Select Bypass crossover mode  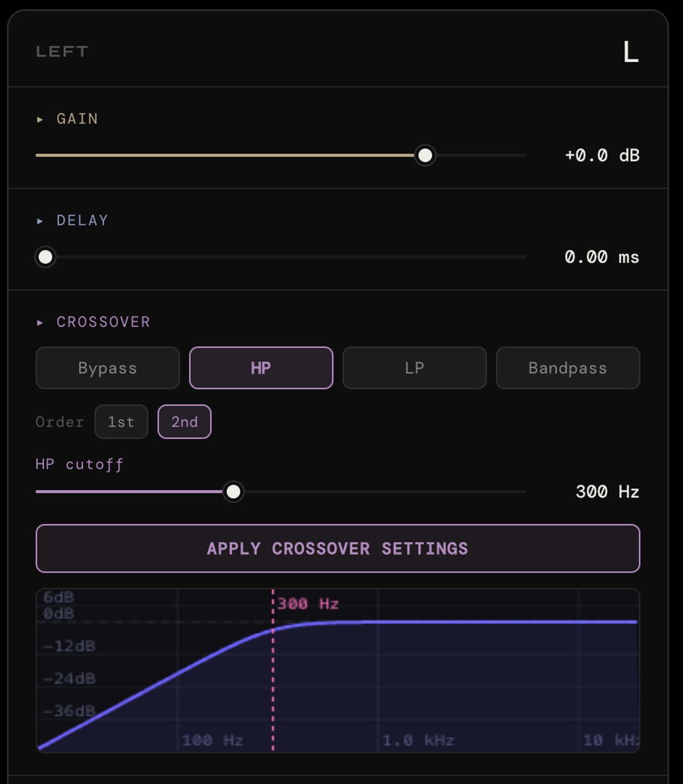tap(108, 368)
